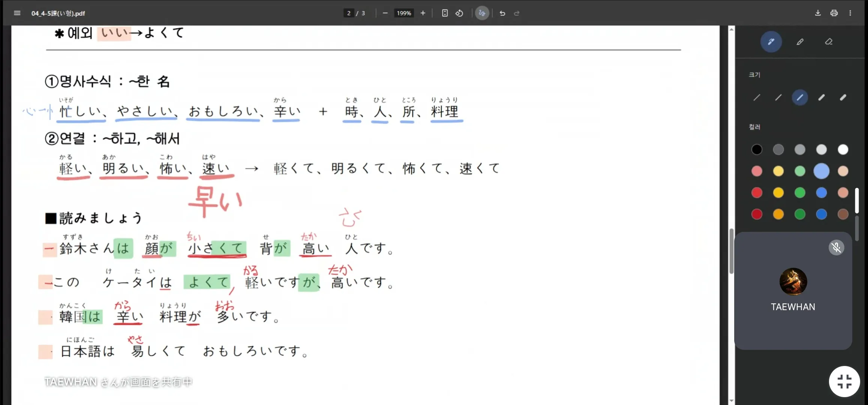This screenshot has height=405, width=868.
Task: Choose the second pen size
Action: (778, 97)
